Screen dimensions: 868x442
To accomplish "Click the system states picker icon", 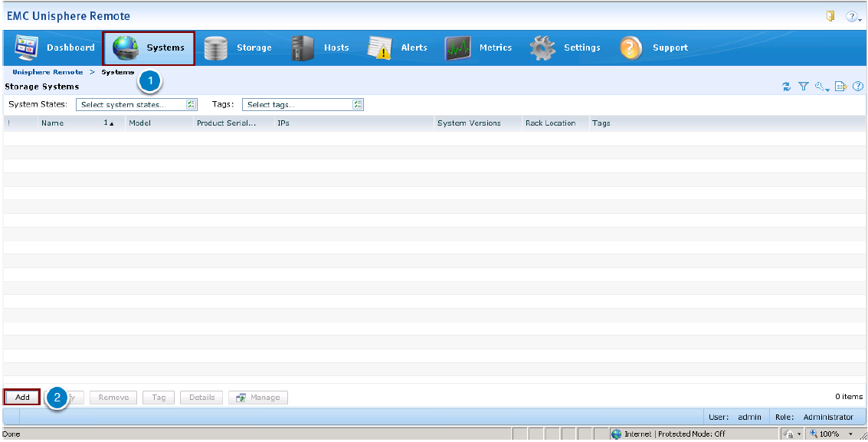I will coord(192,104).
